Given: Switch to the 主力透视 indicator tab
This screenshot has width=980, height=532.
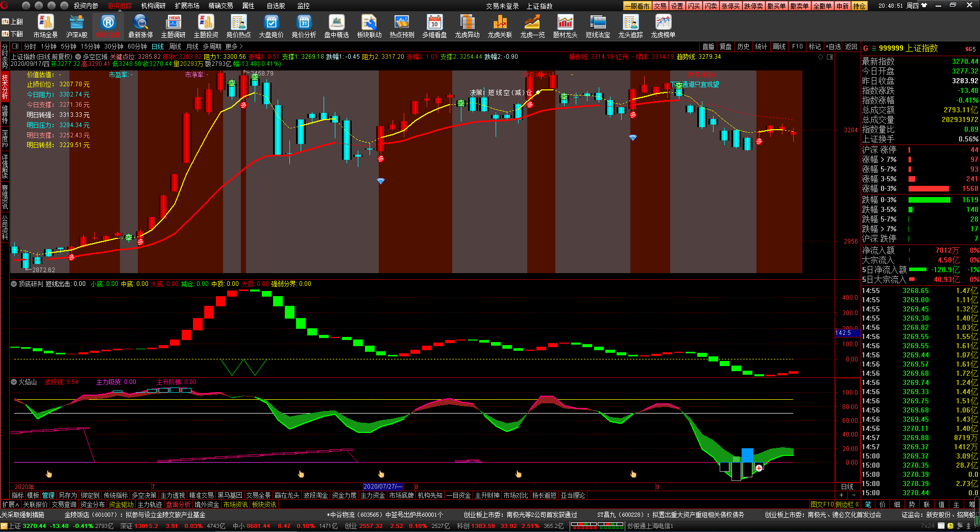Looking at the screenshot, I should click(173, 495).
